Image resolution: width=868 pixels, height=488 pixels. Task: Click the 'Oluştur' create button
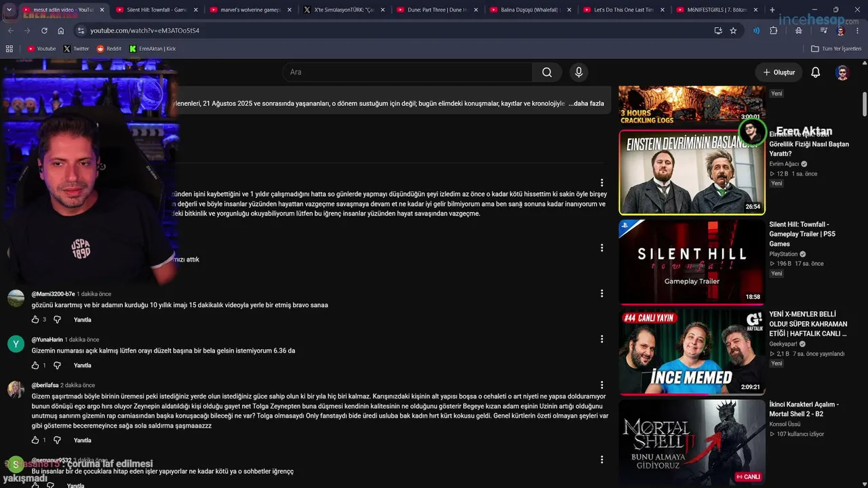[x=778, y=73]
